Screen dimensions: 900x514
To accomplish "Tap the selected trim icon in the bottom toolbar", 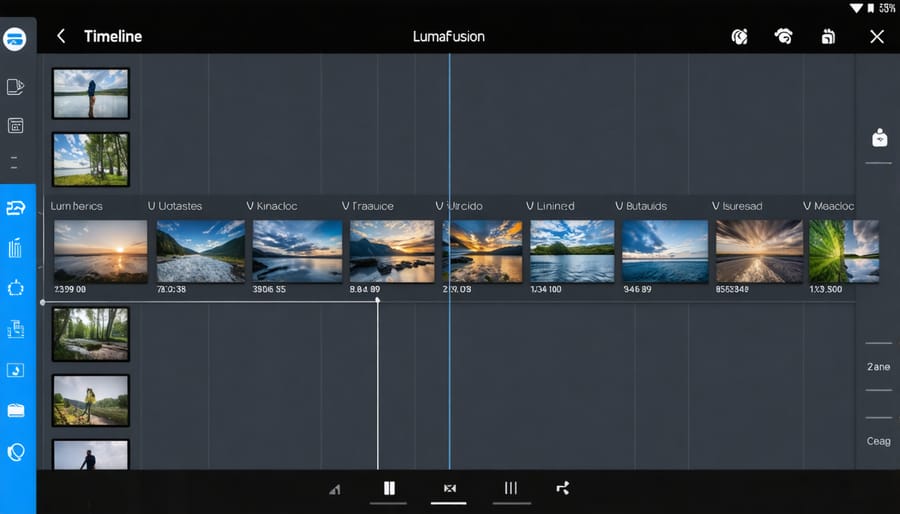I will [449, 488].
